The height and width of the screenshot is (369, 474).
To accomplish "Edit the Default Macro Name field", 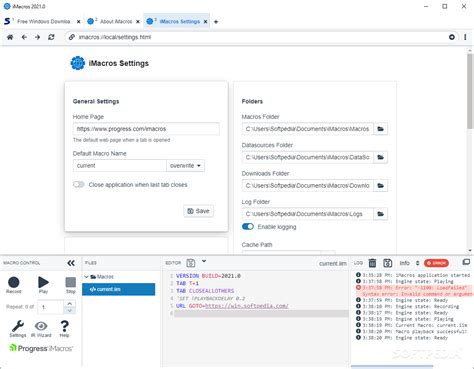I will (x=120, y=166).
